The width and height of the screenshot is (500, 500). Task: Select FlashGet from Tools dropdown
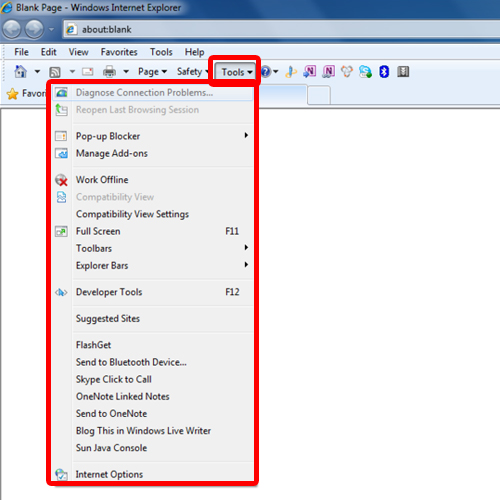point(153,345)
